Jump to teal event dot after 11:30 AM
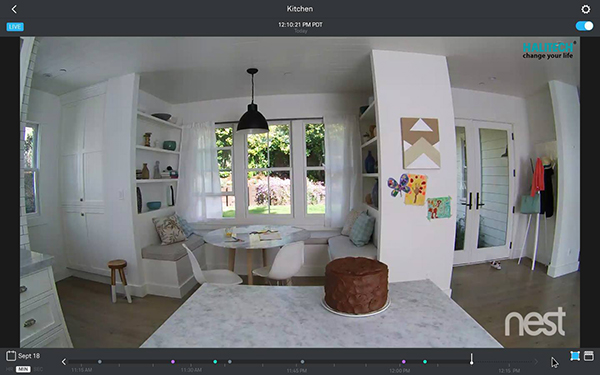Viewport: 600px width, 375px height. point(215,362)
